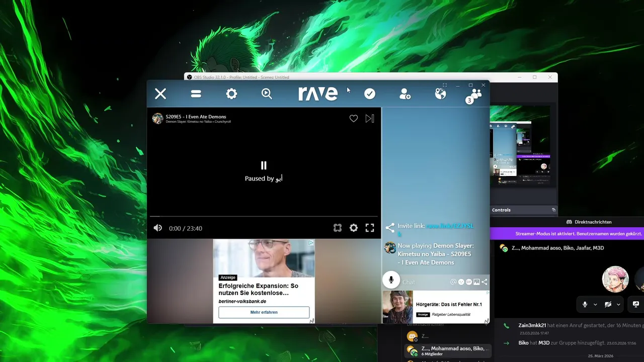Viewport: 644px width, 362px height.
Task: Show the room members list icon
Action: (x=474, y=95)
